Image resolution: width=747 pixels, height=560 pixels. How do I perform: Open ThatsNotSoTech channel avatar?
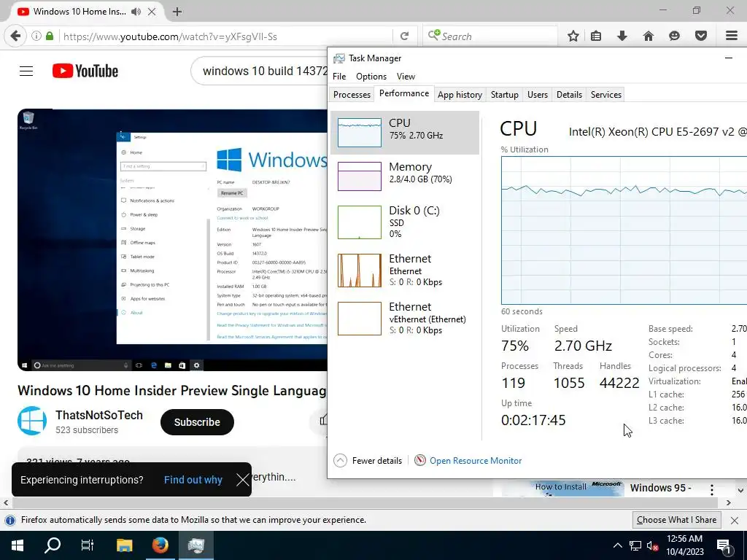click(x=32, y=421)
